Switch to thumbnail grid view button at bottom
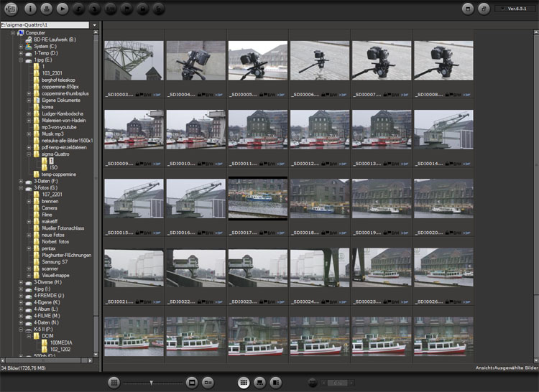 point(244,383)
